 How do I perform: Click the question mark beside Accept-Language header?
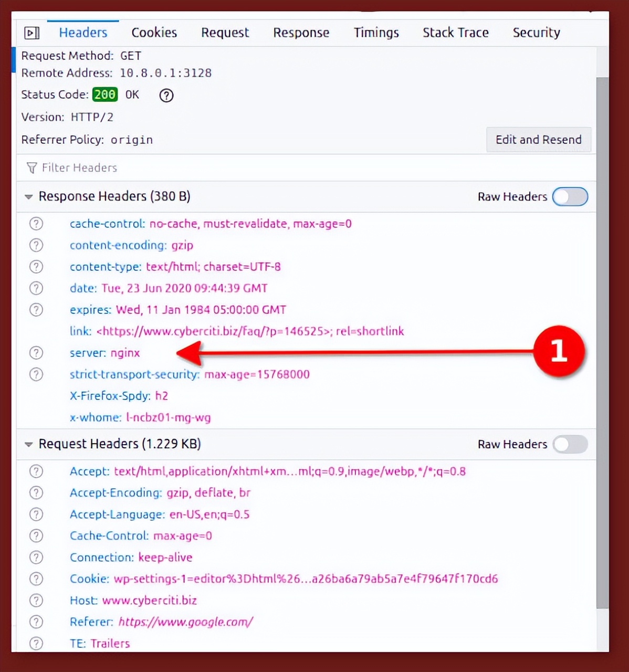click(x=36, y=514)
